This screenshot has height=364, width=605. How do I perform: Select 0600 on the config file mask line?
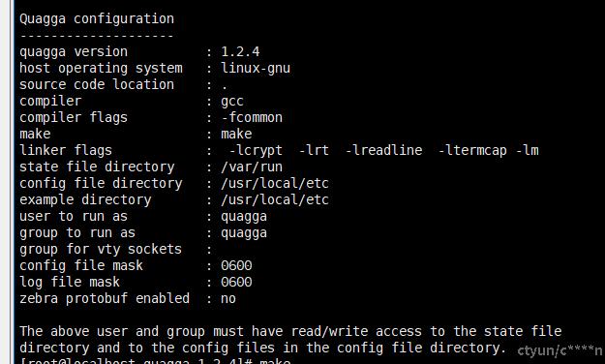pyautogui.click(x=236, y=265)
